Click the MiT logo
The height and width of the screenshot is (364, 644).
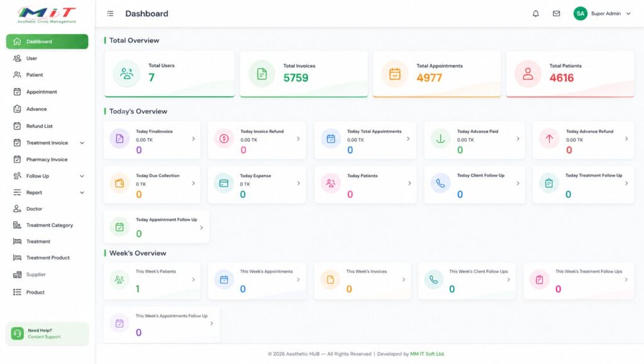pyautogui.click(x=47, y=15)
